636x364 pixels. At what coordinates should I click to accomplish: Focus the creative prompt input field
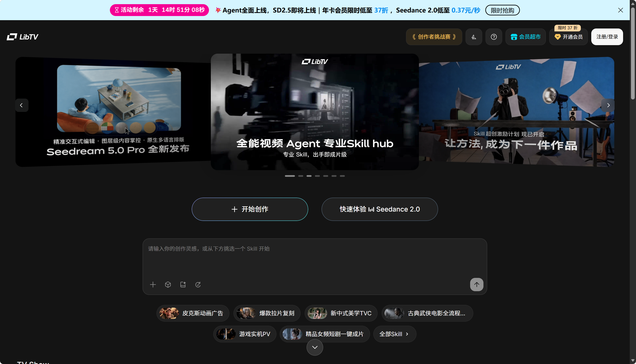315,258
